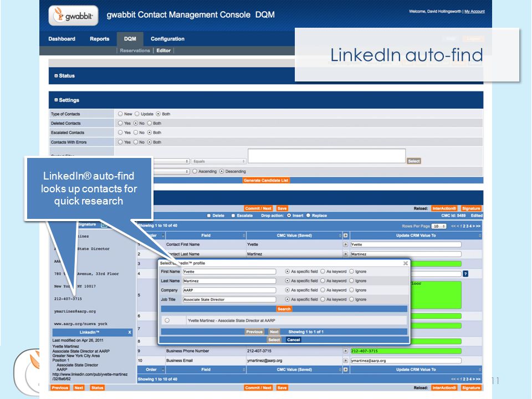Viewport: 532px width, 399px height.
Task: Sort by the Order column in bottom header
Action: pyautogui.click(x=151, y=370)
